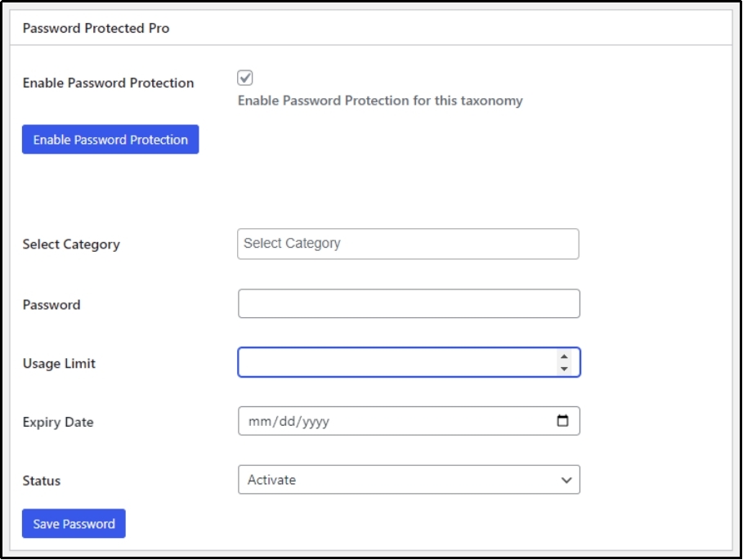The height and width of the screenshot is (560, 743).
Task: Click the Enable Password Protection label
Action: pyautogui.click(x=108, y=83)
